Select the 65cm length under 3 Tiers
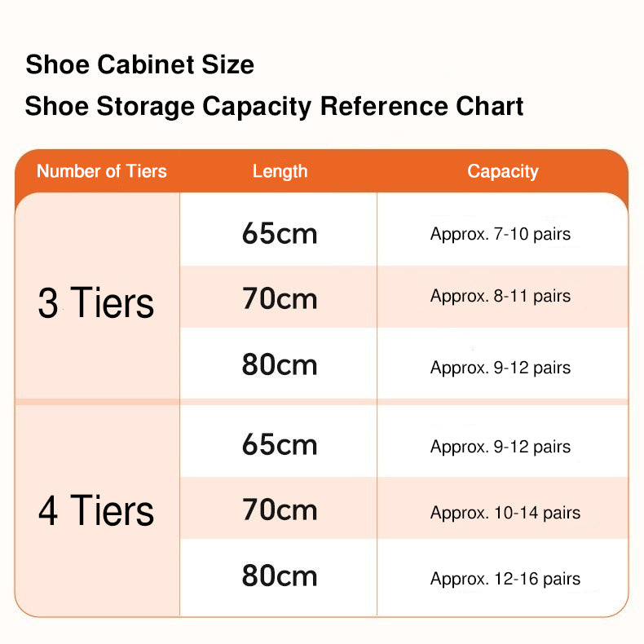This screenshot has width=644, height=644. point(280,234)
